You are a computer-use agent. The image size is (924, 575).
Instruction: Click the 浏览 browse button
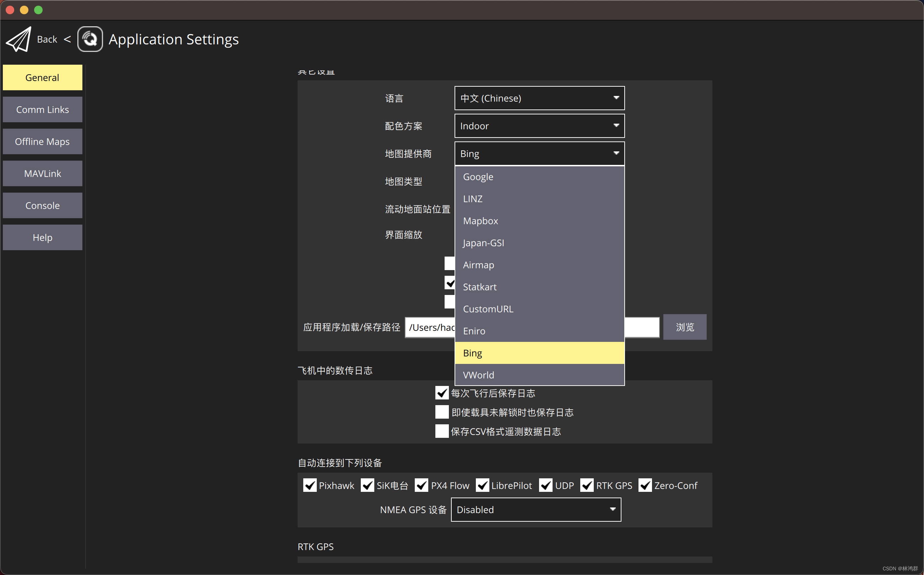[685, 327]
